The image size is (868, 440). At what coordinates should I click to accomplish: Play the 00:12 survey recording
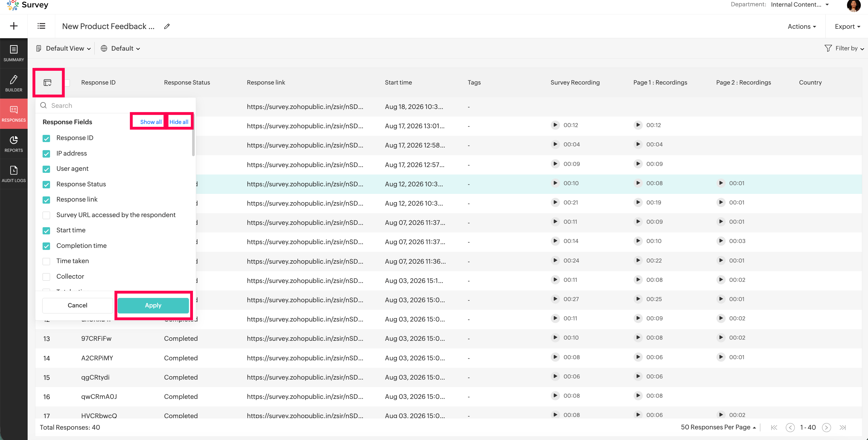555,125
